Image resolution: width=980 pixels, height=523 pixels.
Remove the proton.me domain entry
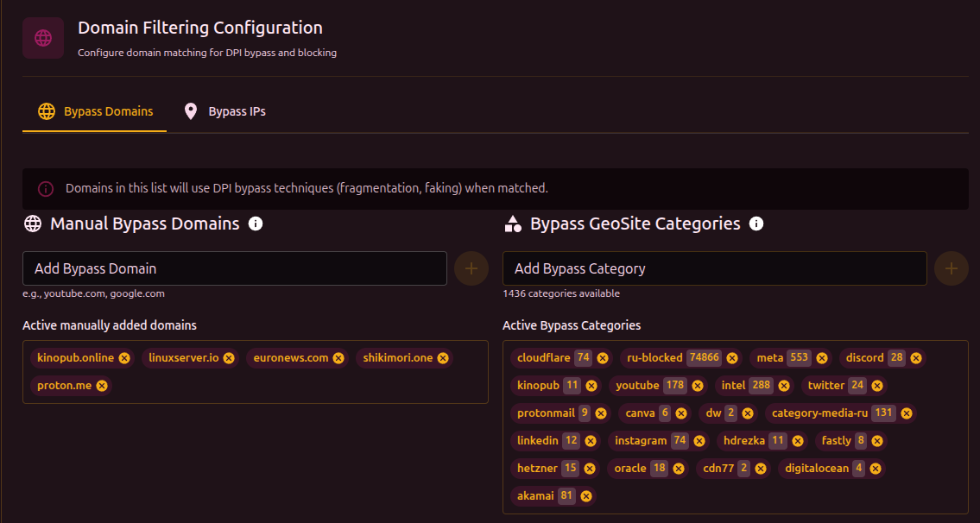coord(102,386)
